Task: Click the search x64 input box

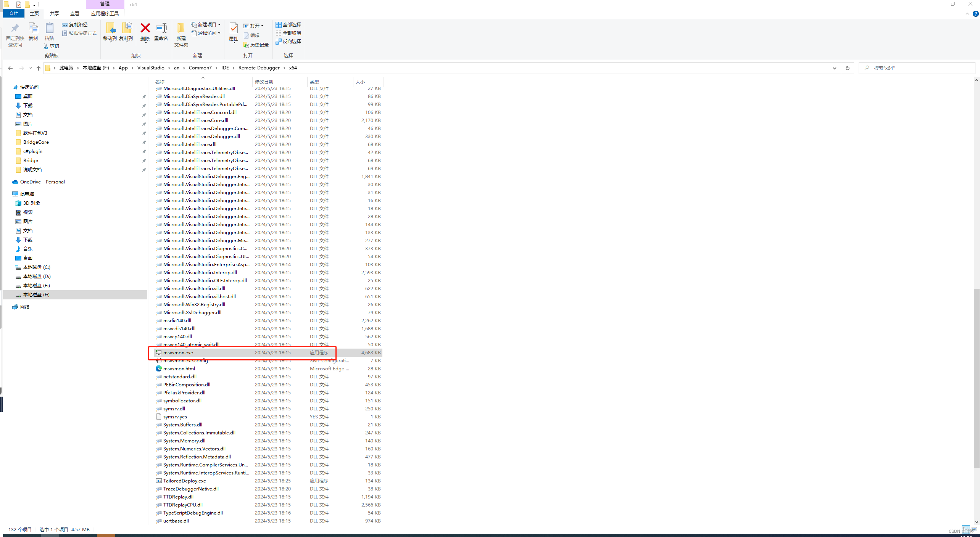Action: 917,68
